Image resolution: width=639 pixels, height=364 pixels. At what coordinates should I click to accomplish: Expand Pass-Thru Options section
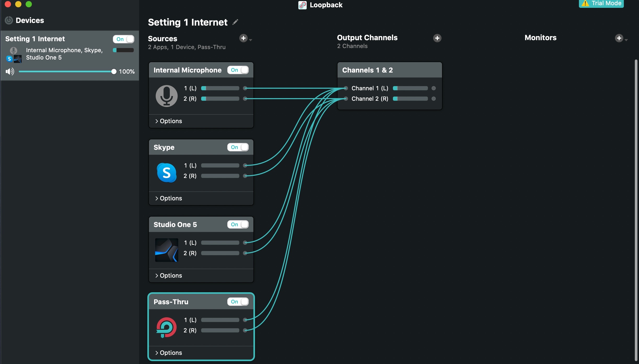click(169, 353)
